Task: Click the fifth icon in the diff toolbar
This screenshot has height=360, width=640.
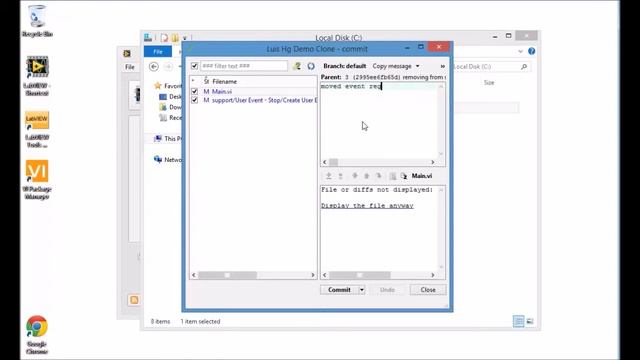Action: (379, 176)
